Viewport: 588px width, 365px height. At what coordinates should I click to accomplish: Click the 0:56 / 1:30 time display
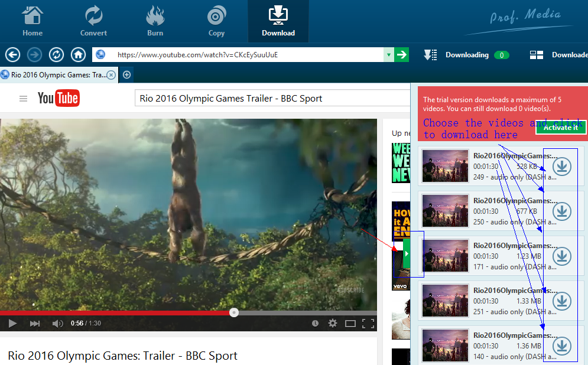tap(86, 323)
